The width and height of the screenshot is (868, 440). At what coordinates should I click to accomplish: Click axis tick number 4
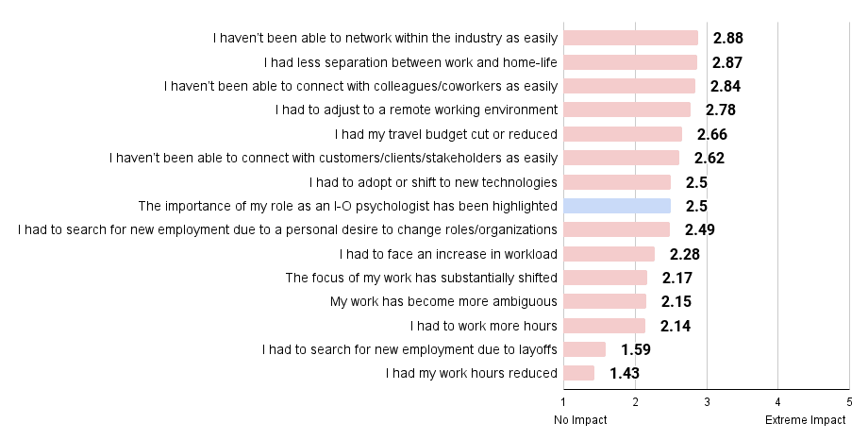pos(777,402)
